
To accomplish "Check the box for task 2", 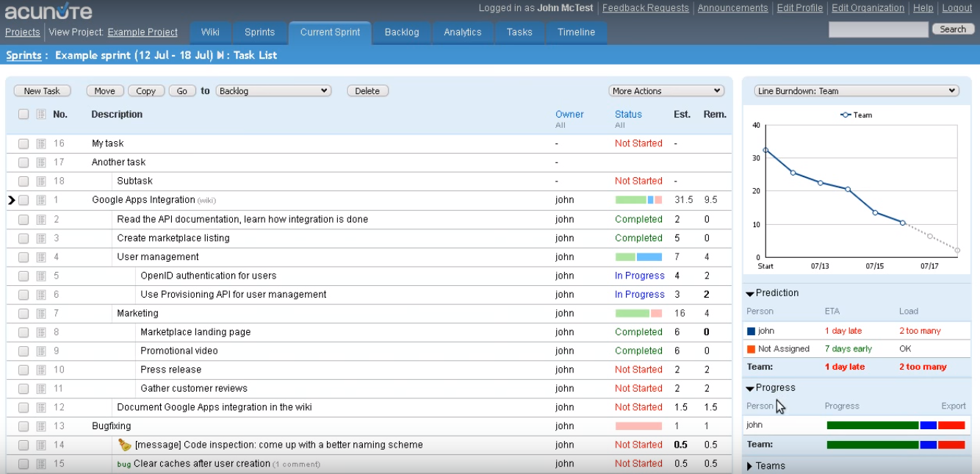I will 24,220.
